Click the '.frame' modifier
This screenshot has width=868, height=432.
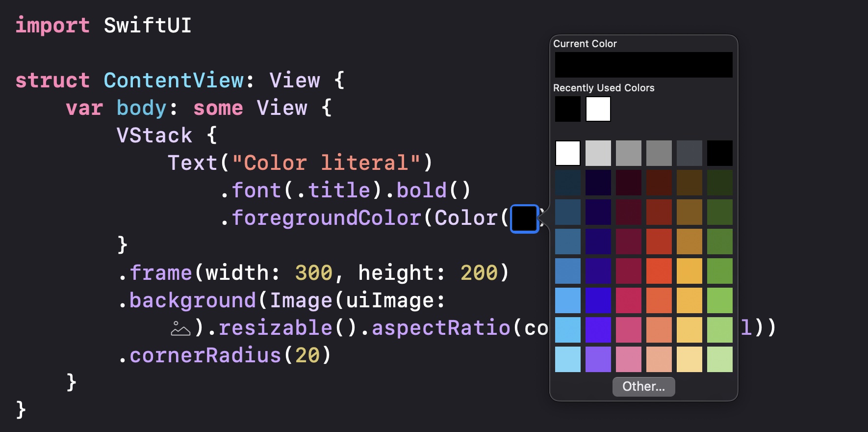click(x=155, y=273)
